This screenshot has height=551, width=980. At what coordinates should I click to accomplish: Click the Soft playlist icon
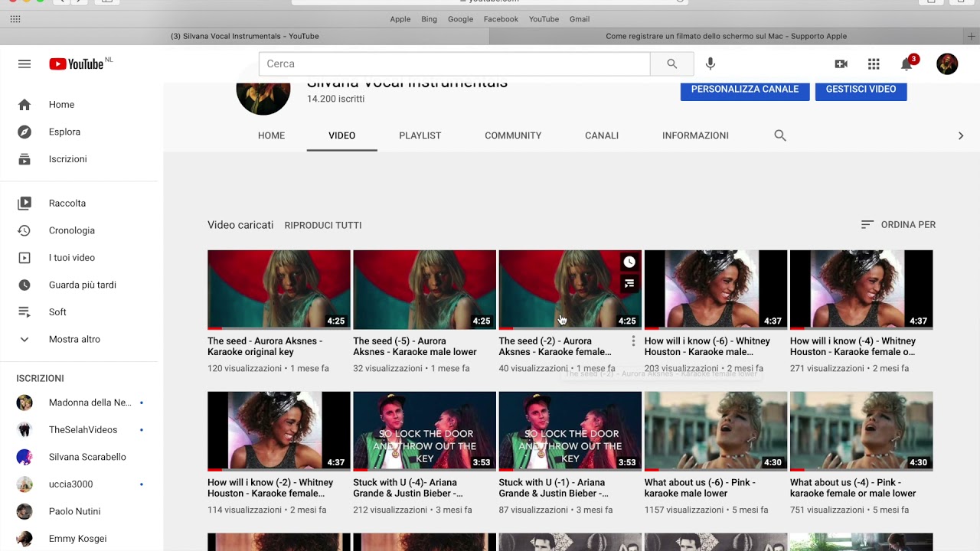24,312
